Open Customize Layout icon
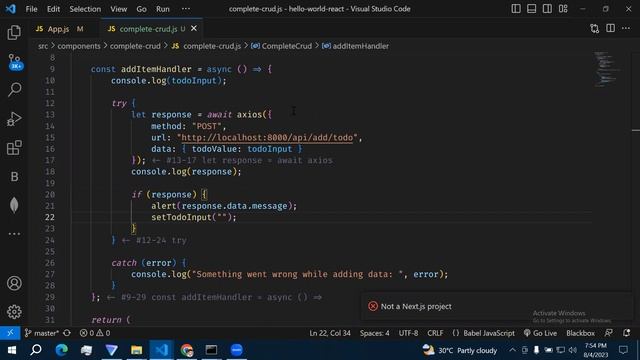The width and height of the screenshot is (640, 360). [x=563, y=9]
